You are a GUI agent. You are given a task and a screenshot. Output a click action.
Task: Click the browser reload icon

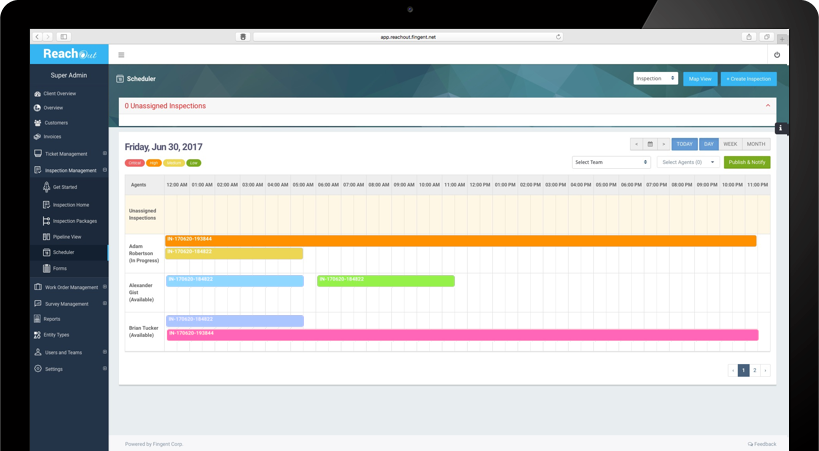tap(558, 37)
